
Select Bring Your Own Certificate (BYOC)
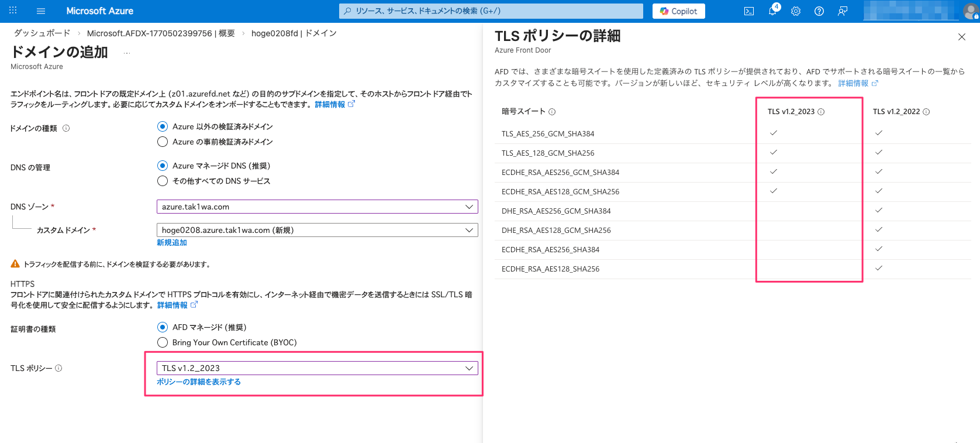[227, 342]
